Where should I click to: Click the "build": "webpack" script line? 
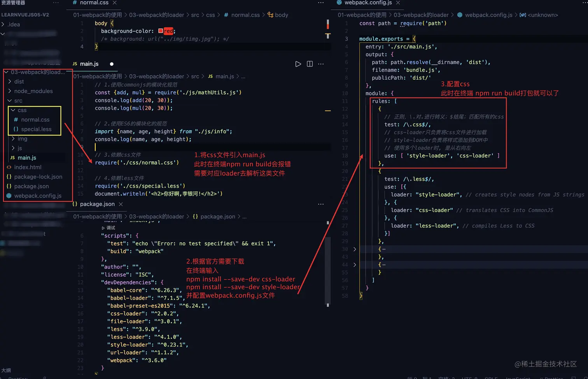[x=135, y=251]
